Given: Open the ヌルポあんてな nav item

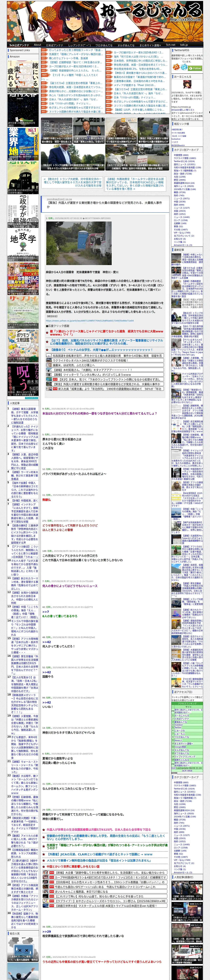Looking at the screenshot, I should (x=126, y=45).
